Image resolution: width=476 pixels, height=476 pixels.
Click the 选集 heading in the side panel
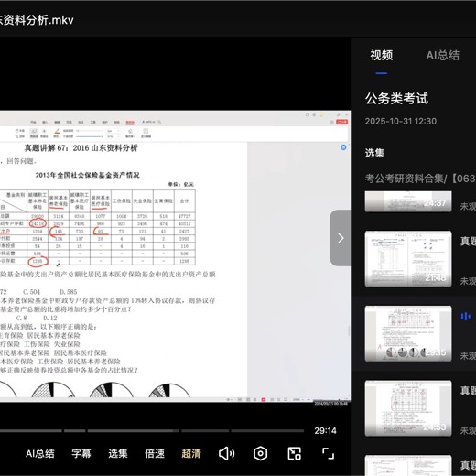coord(374,153)
